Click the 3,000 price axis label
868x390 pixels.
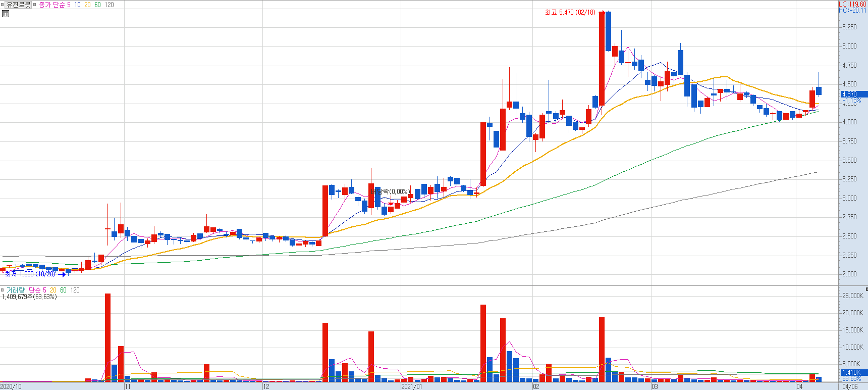849,198
